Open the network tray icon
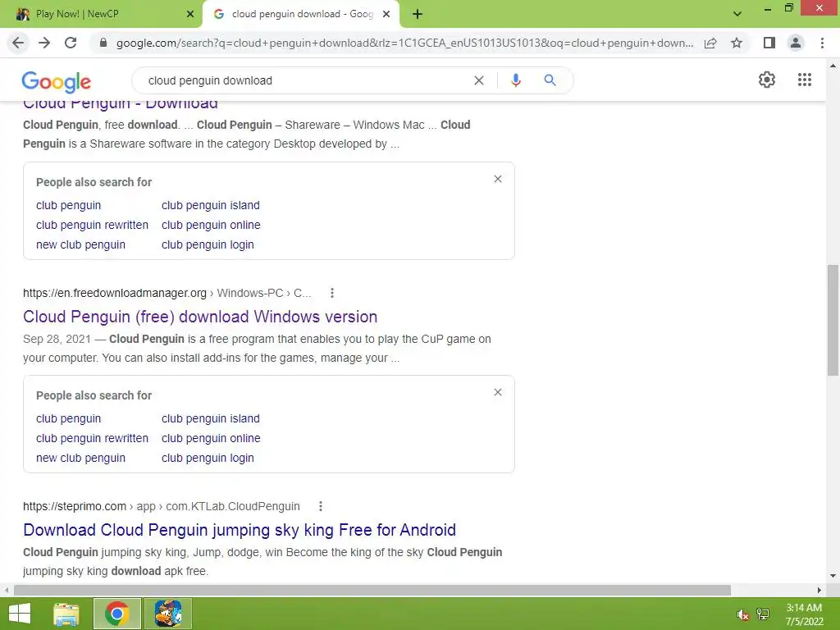This screenshot has height=630, width=840. (763, 614)
